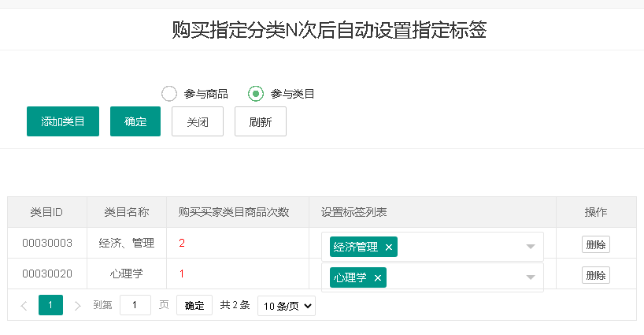Go to previous page using left arrow
This screenshot has width=644, height=335.
(x=24, y=306)
